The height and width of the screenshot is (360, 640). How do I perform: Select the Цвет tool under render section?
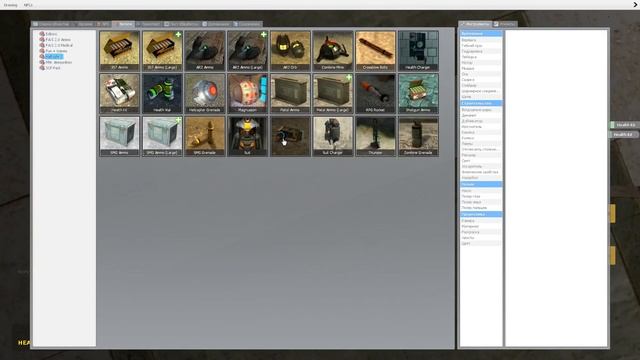(x=481, y=244)
